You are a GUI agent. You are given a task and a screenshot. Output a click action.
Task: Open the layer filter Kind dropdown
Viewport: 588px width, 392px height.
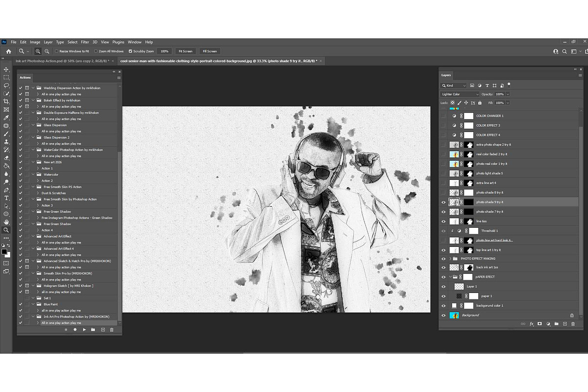click(x=454, y=85)
